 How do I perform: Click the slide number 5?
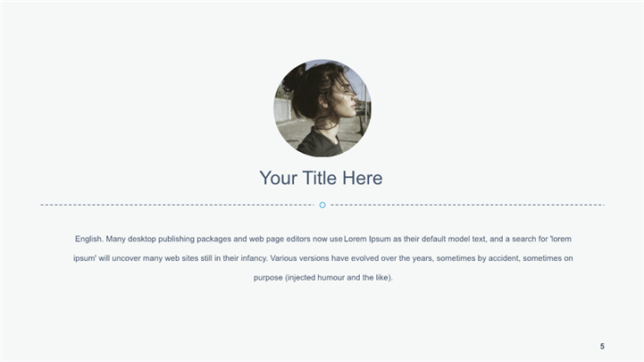pyautogui.click(x=602, y=347)
